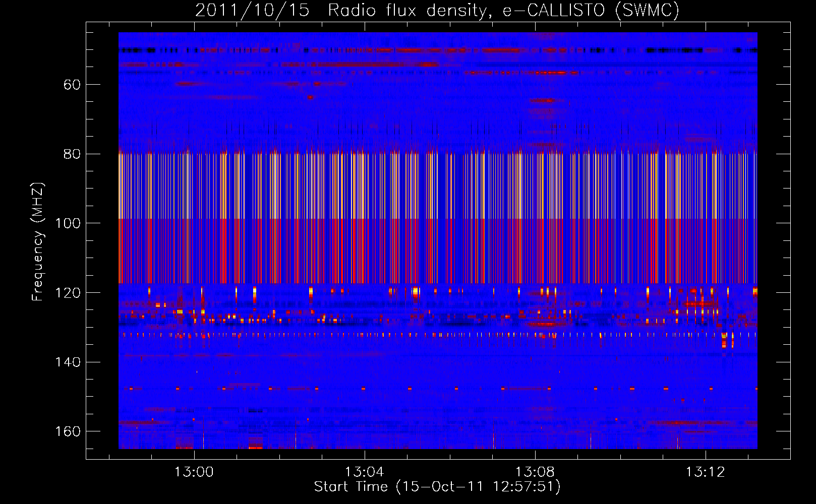Viewport: 816px width, 504px height.
Task: Click the plot title '2011/10/15 Radio flux density'
Action: pyautogui.click(x=437, y=10)
